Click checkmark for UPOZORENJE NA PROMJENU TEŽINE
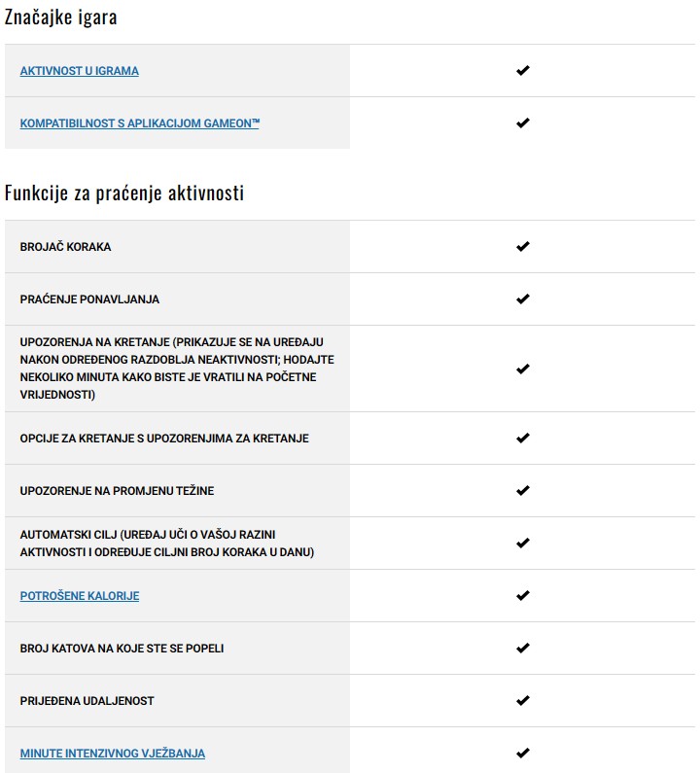Image resolution: width=700 pixels, height=773 pixels. click(x=523, y=491)
